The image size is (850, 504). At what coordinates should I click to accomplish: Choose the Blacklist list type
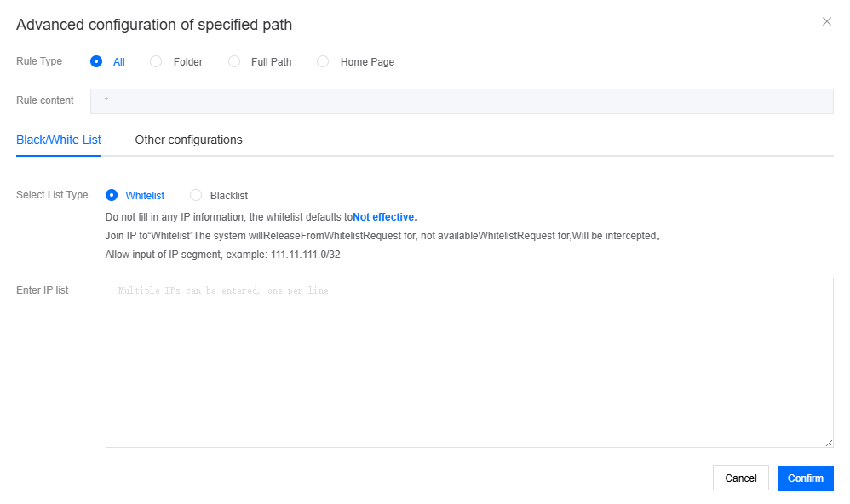[196, 195]
